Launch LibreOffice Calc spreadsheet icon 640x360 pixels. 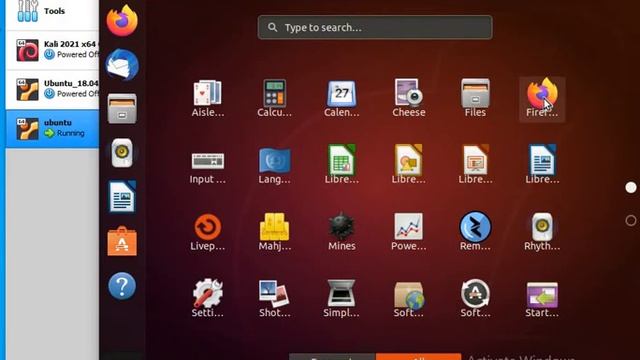(x=342, y=164)
